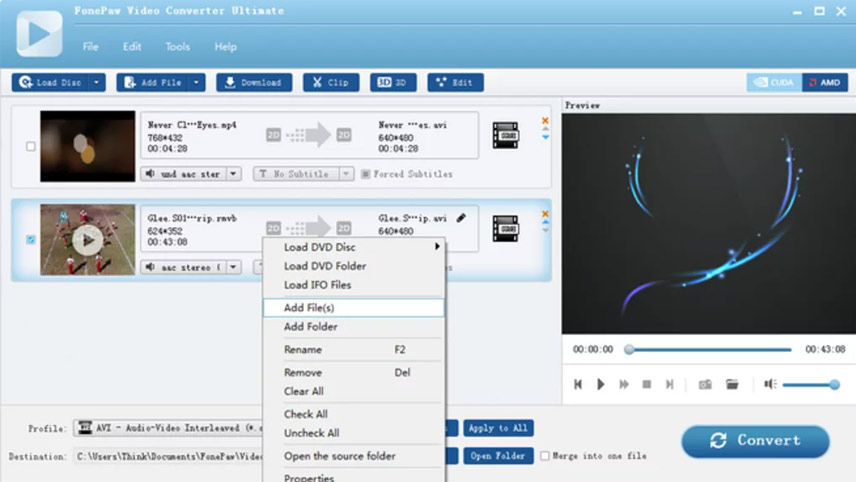This screenshot has width=856, height=482.
Task: Expand the Add File dropdown arrow
Action: pos(197,82)
